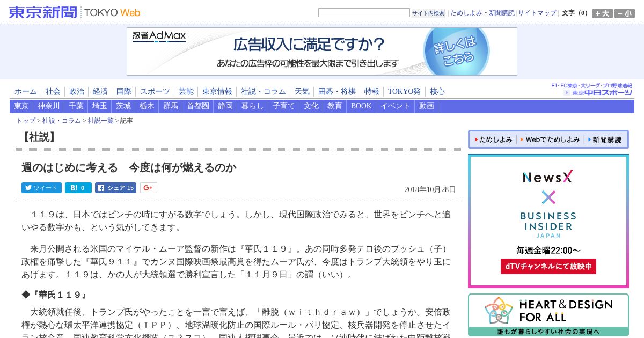Open 文化 in the blue bar
The height and width of the screenshot is (338, 644).
311,106
